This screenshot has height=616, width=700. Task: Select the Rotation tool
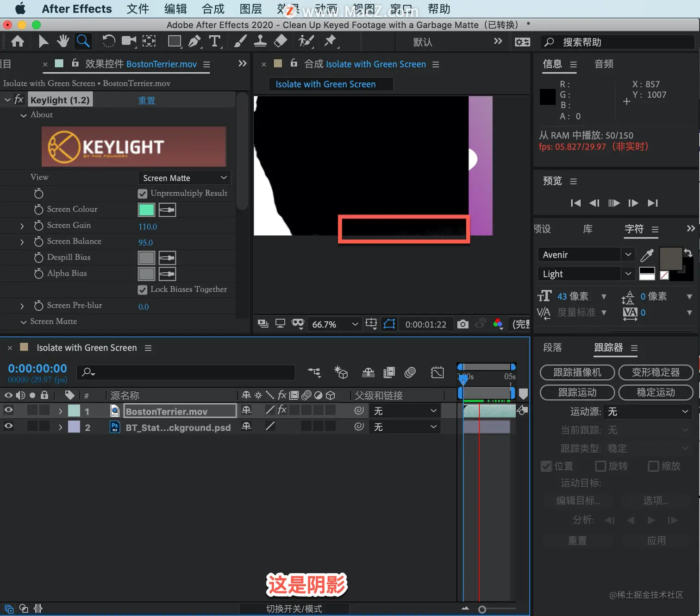[x=108, y=41]
